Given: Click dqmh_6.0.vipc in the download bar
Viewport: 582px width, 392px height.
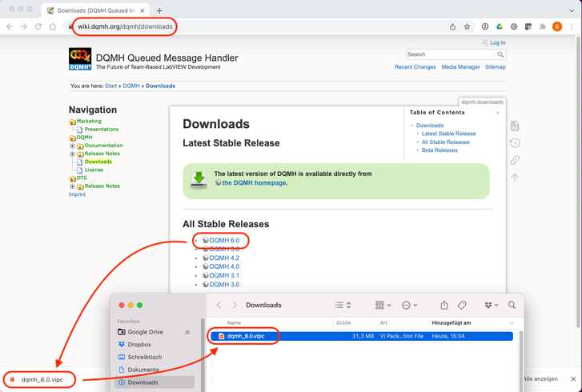Looking at the screenshot, I should pyautogui.click(x=42, y=380).
